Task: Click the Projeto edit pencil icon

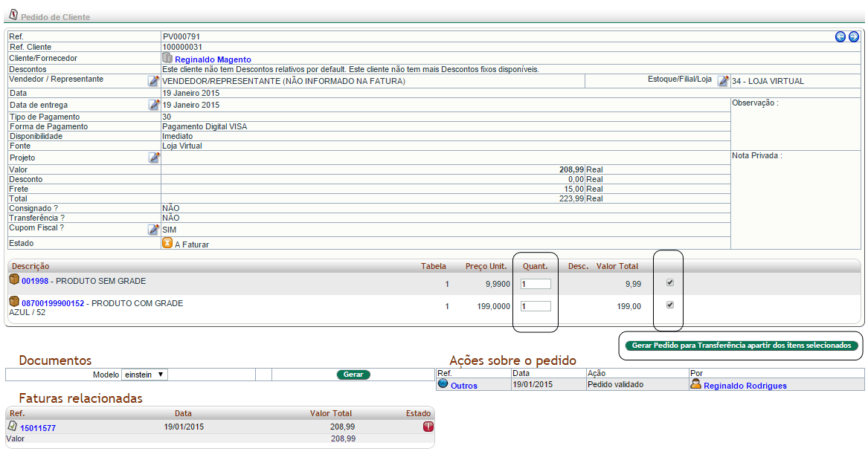Action: click(153, 158)
